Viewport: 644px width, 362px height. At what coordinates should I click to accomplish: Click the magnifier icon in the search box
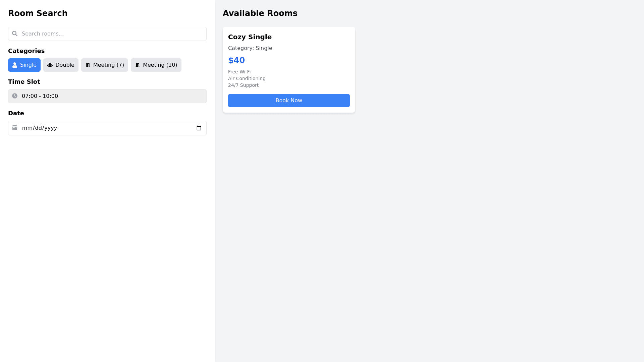[x=15, y=34]
